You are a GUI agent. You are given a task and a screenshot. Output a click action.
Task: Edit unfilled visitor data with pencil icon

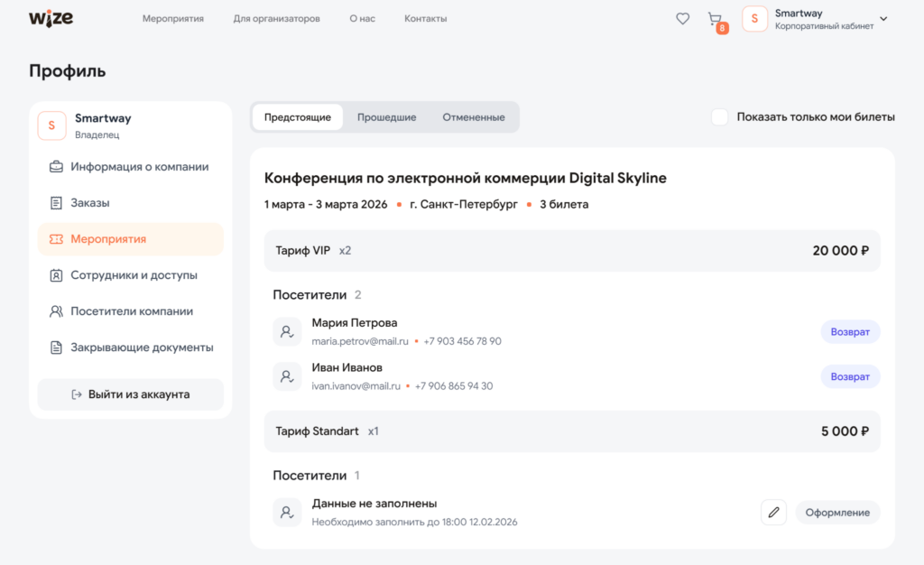773,513
